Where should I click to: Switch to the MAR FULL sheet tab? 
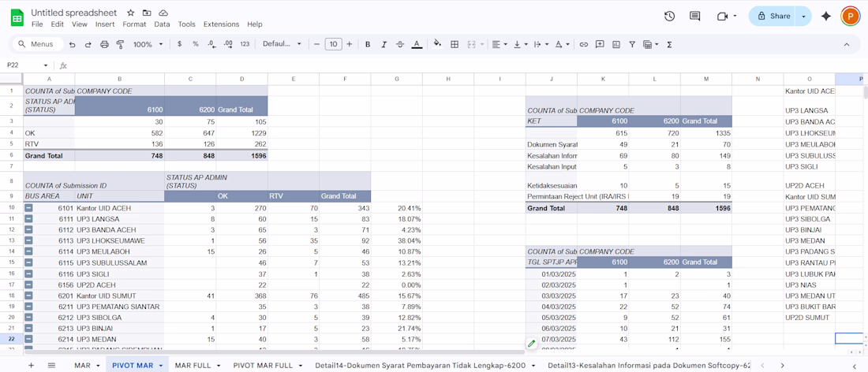click(x=193, y=366)
